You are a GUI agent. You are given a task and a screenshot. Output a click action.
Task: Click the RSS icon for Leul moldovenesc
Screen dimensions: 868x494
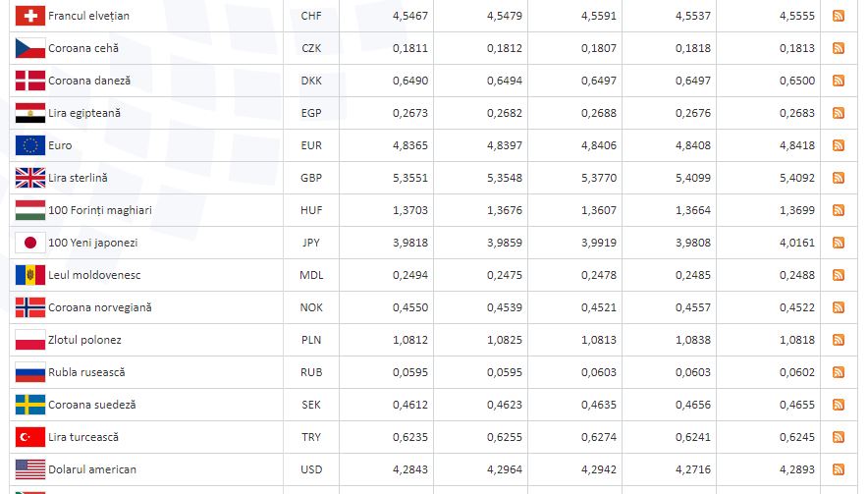839,275
